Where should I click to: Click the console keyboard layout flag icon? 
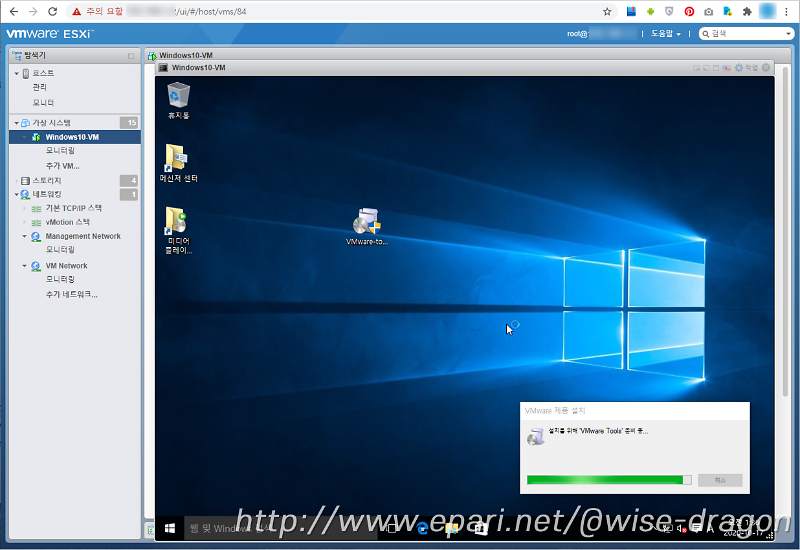coord(727,67)
